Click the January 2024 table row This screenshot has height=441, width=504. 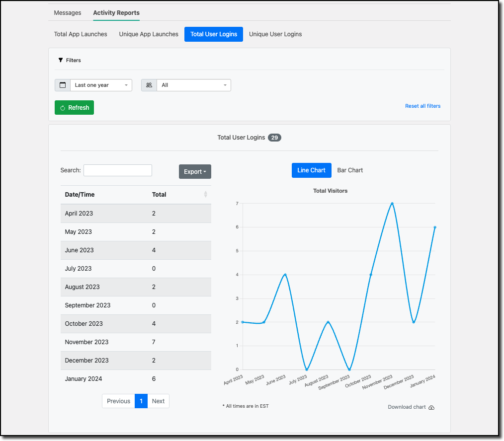(x=136, y=379)
